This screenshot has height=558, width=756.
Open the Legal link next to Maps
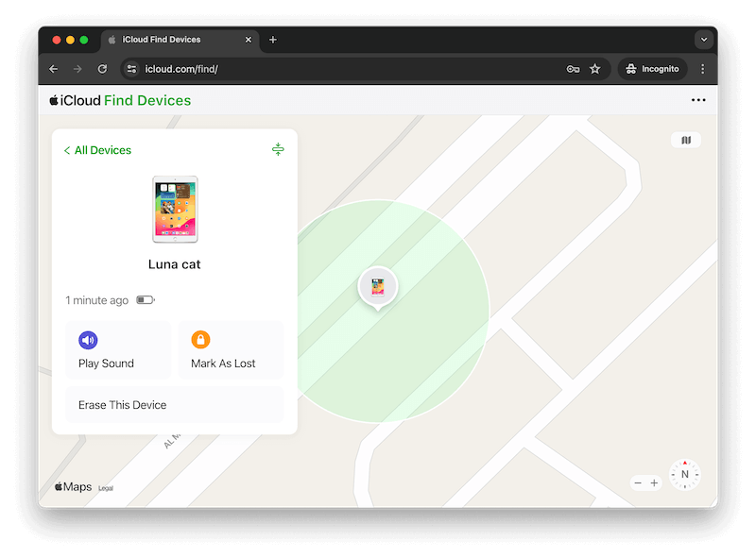[x=106, y=488]
